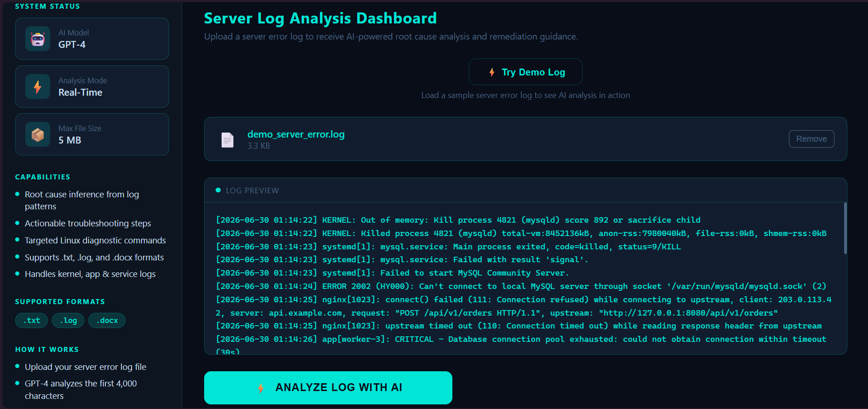
Task: Click the SYSTEM STATUS section heading
Action: [x=47, y=6]
